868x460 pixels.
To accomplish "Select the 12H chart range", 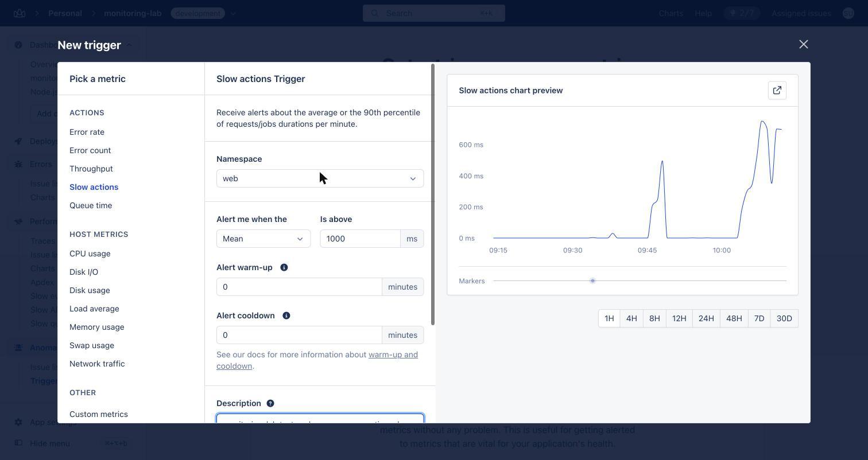I will [679, 318].
